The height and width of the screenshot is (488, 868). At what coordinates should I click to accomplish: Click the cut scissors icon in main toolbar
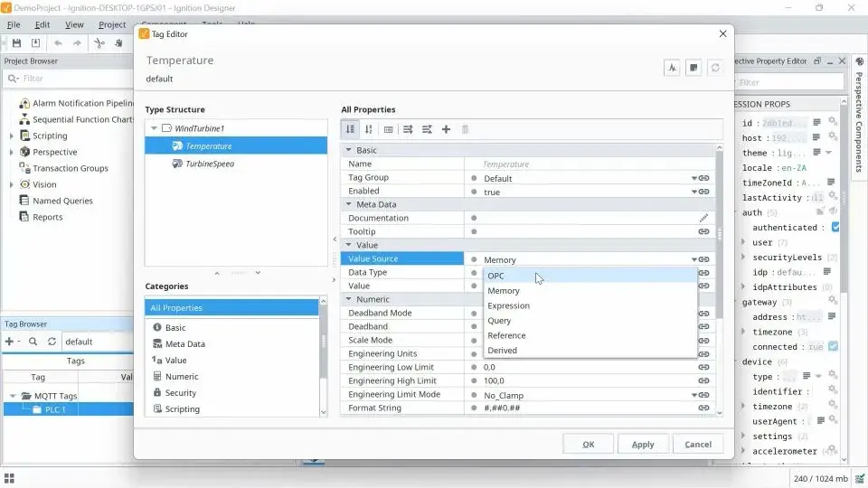coord(99,43)
